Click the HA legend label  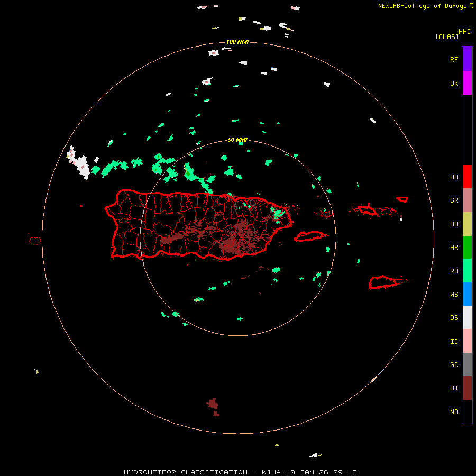[454, 177]
